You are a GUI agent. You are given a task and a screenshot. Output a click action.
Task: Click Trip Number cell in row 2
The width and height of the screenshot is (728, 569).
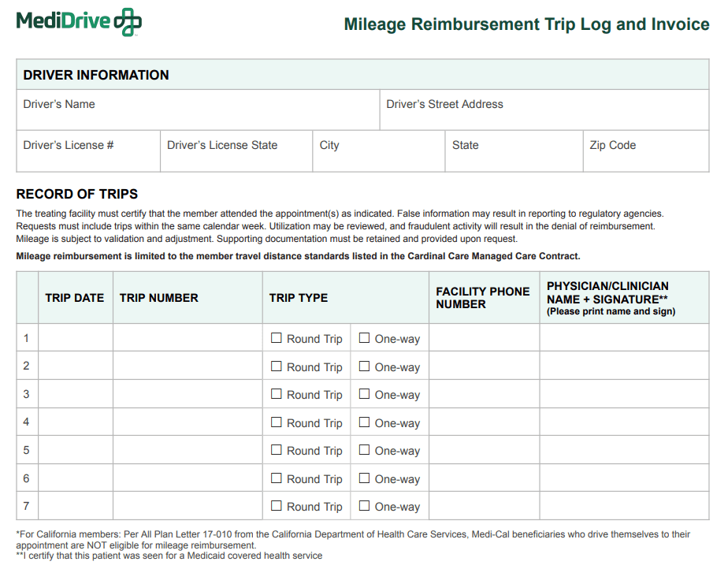[x=188, y=366]
